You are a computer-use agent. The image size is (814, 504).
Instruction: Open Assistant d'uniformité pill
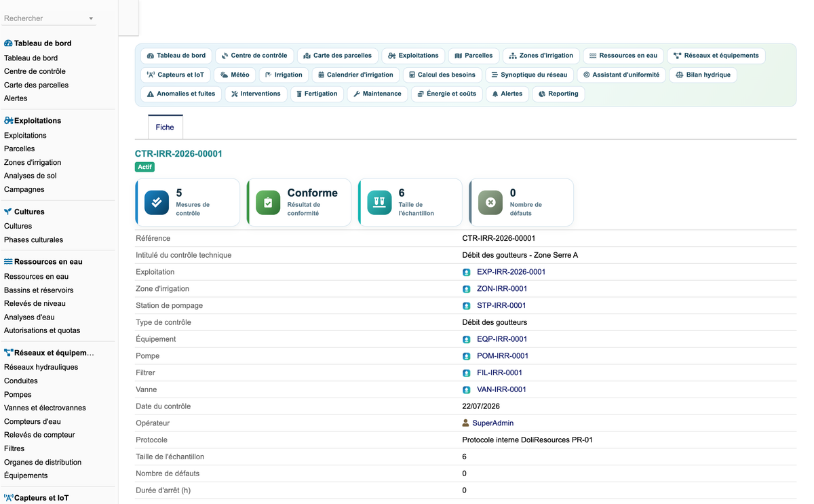621,75
